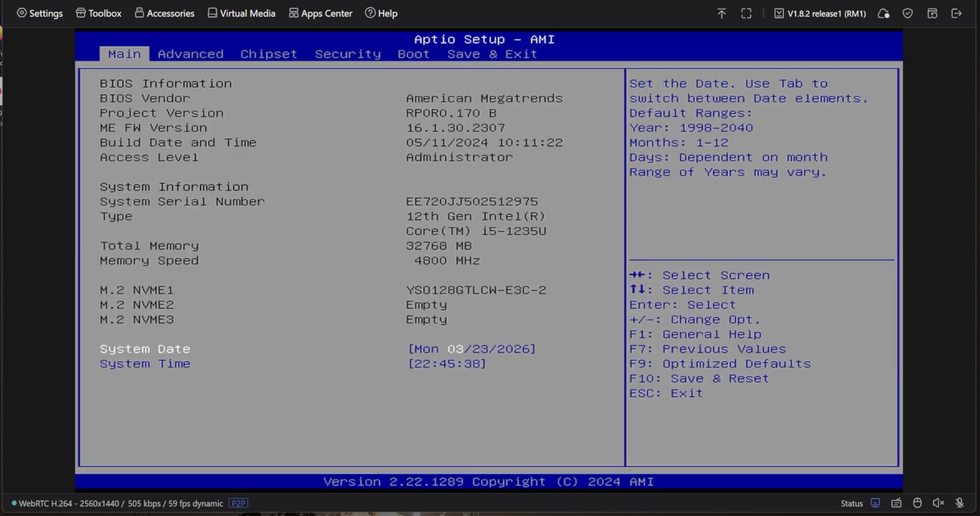Viewport: 980px width, 516px height.
Task: Click Memory Speed value 4800 MHz
Action: tap(447, 261)
